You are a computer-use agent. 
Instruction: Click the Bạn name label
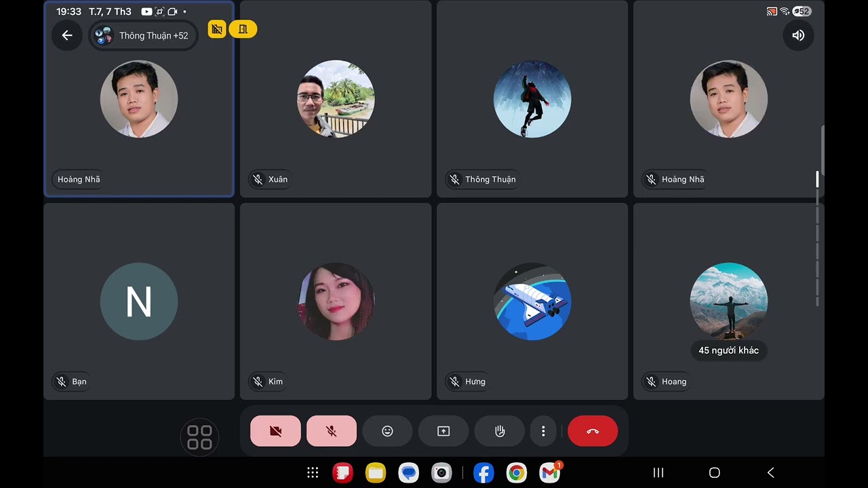pyautogui.click(x=72, y=382)
